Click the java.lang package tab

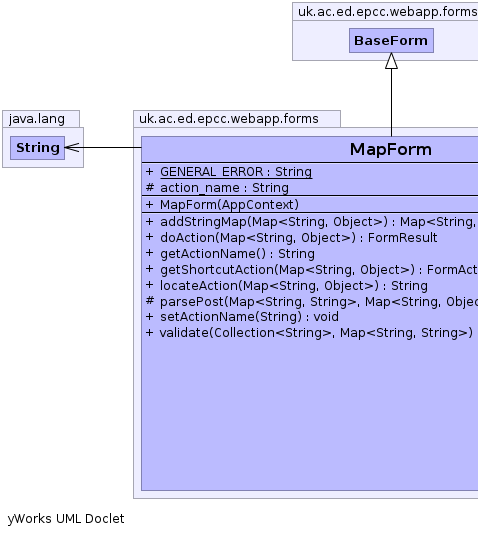click(x=41, y=119)
